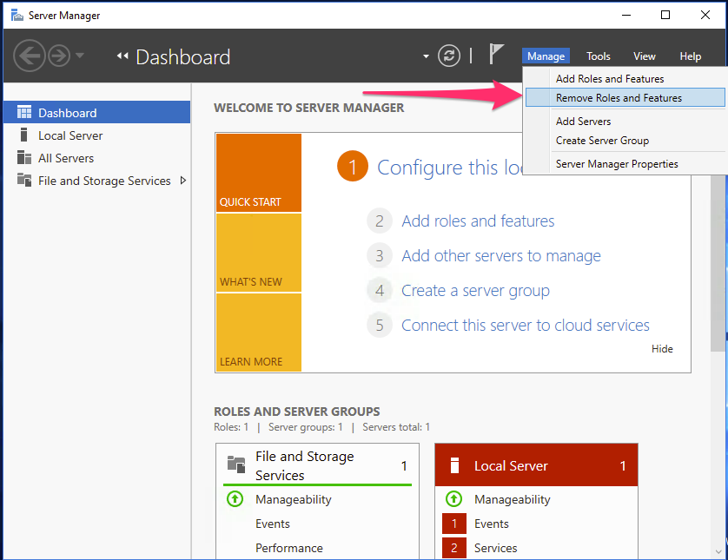Select File and Storage Services in sidebar

(97, 181)
